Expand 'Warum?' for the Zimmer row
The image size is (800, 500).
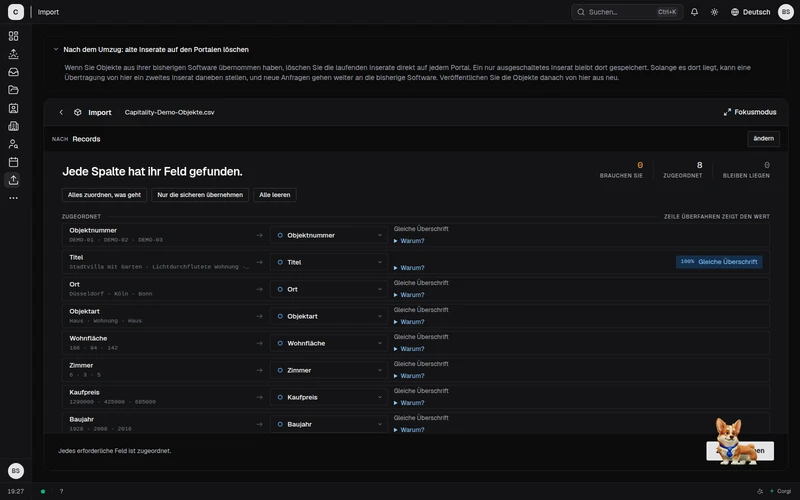[x=409, y=376]
